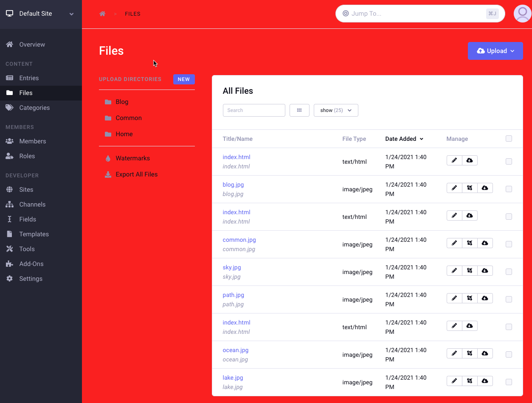Download the lake.jpg file
Image resolution: width=532 pixels, height=403 pixels.
485,381
